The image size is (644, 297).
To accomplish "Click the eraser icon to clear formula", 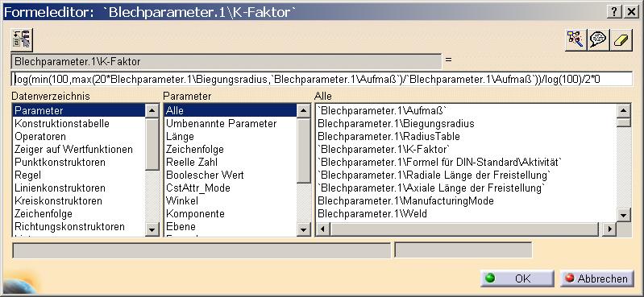I will 621,39.
